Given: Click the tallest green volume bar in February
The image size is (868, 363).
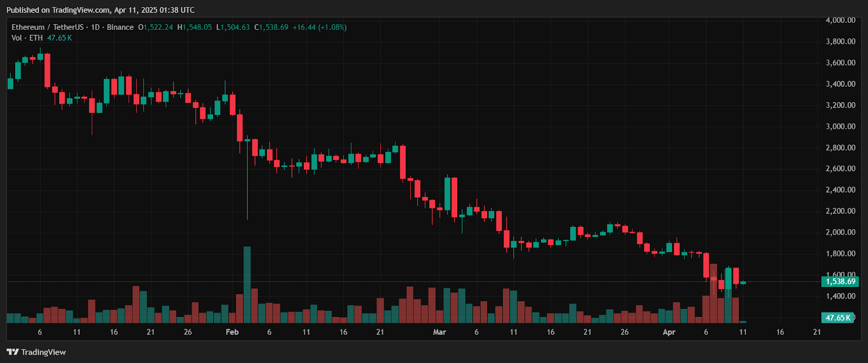Looking at the screenshot, I should [x=247, y=285].
